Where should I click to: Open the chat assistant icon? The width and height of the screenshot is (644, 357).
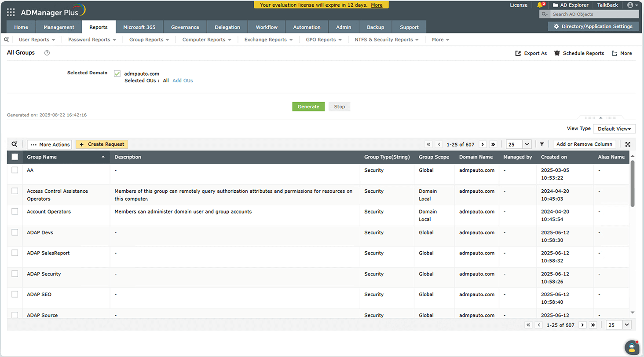click(x=632, y=347)
